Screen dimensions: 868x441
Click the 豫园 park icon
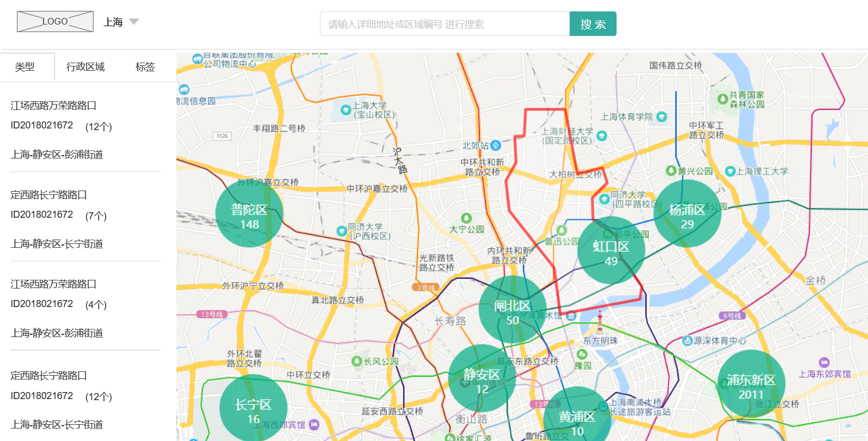pyautogui.click(x=582, y=354)
